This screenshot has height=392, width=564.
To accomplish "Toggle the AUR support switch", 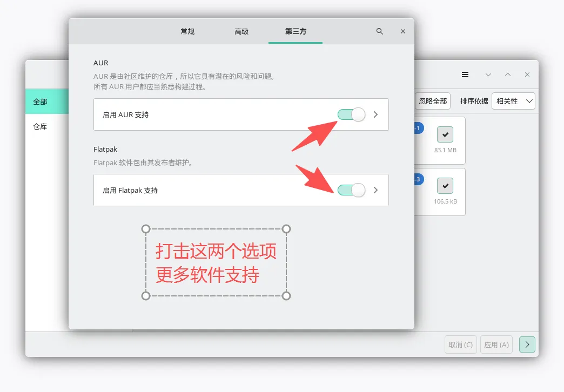I will coord(352,114).
